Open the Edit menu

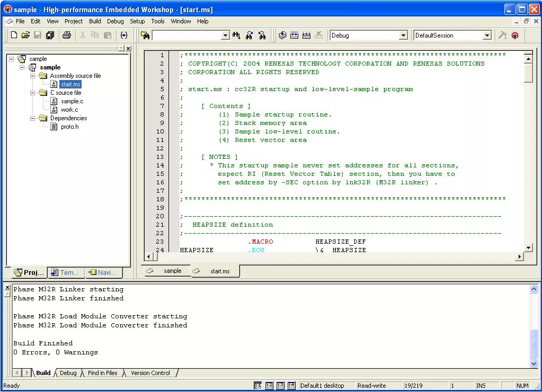pos(35,21)
